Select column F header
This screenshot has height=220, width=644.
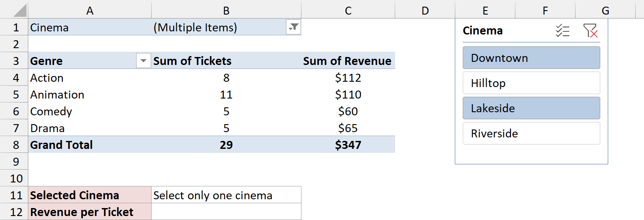click(x=545, y=11)
